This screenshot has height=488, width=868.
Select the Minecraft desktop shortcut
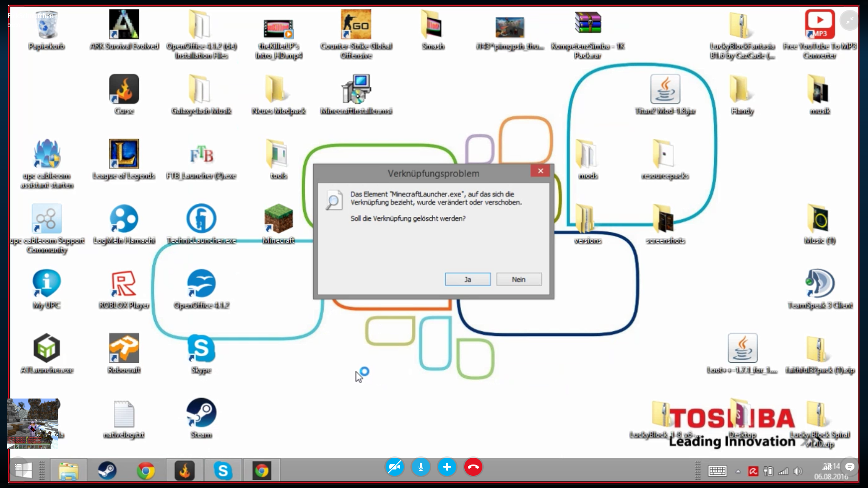click(x=278, y=224)
